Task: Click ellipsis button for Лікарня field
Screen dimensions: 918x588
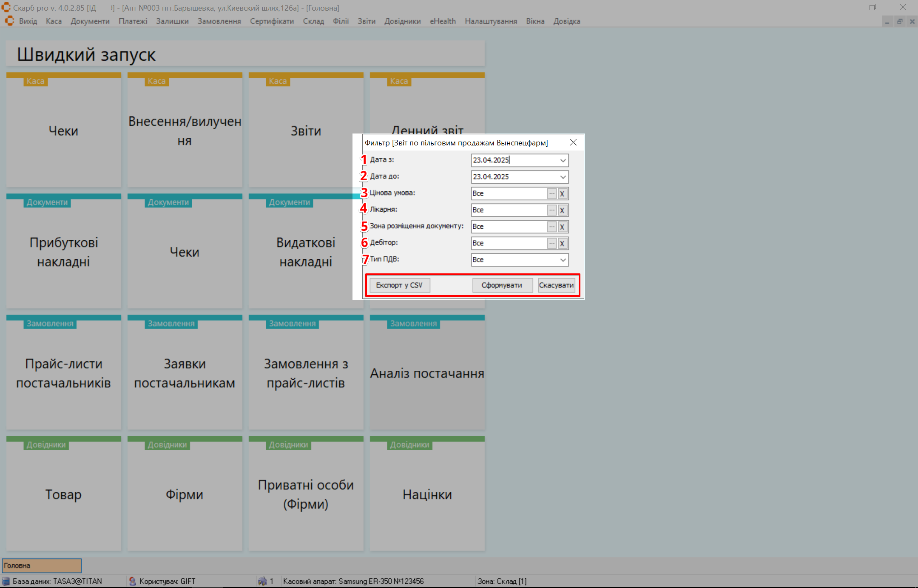Action: click(x=551, y=210)
